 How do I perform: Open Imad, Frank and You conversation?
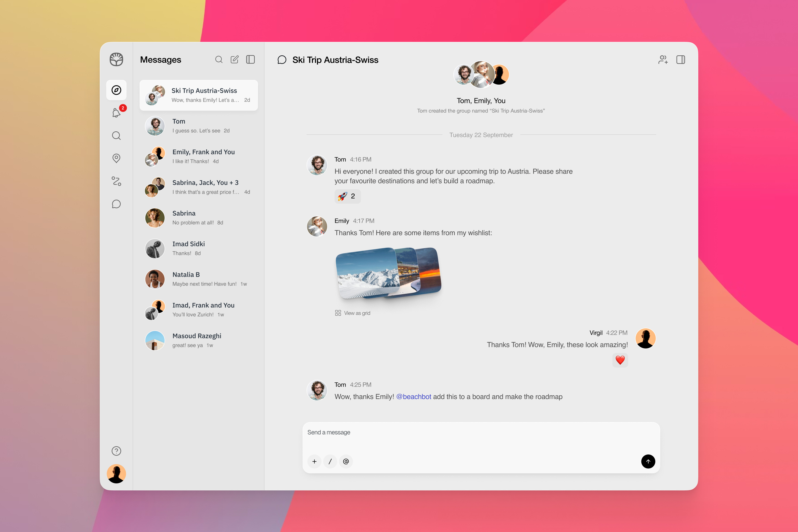pyautogui.click(x=199, y=310)
